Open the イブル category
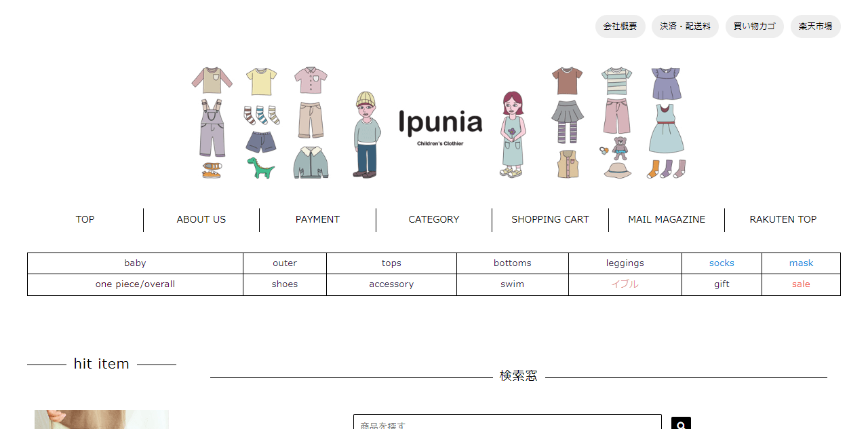868x429 pixels. (625, 284)
